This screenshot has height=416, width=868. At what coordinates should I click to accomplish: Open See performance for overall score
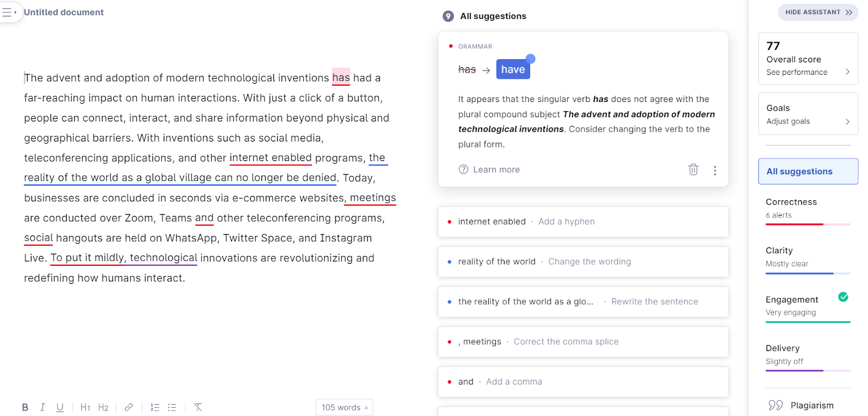tap(808, 72)
